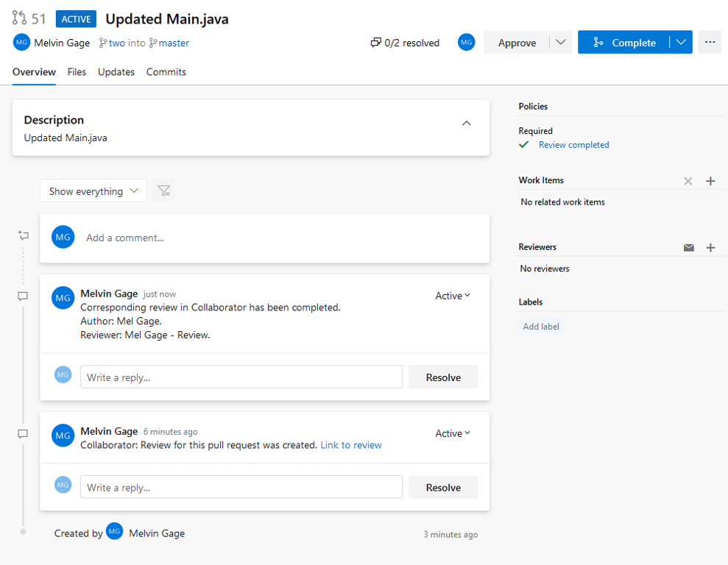The height and width of the screenshot is (565, 728).
Task: Email reviewers using the envelope icon
Action: point(688,248)
